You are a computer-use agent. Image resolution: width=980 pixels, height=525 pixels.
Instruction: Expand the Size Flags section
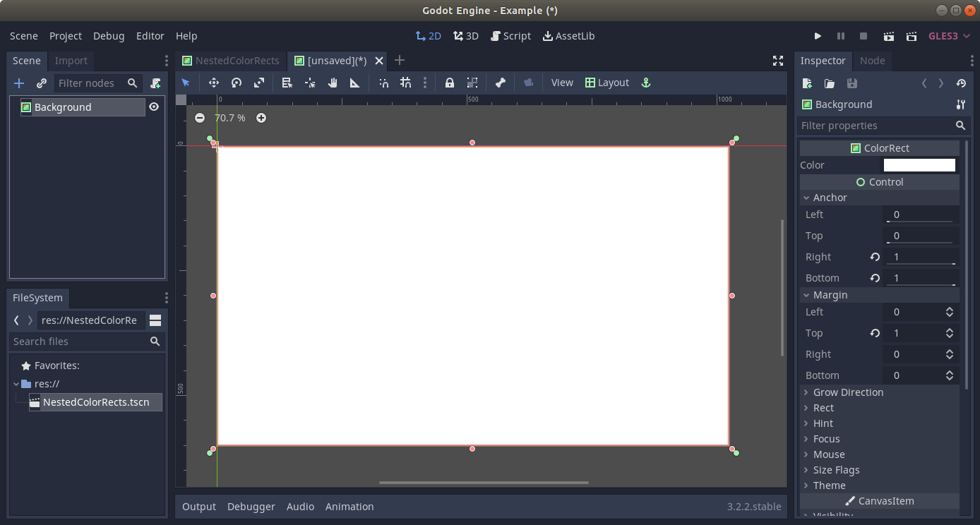coord(879,470)
